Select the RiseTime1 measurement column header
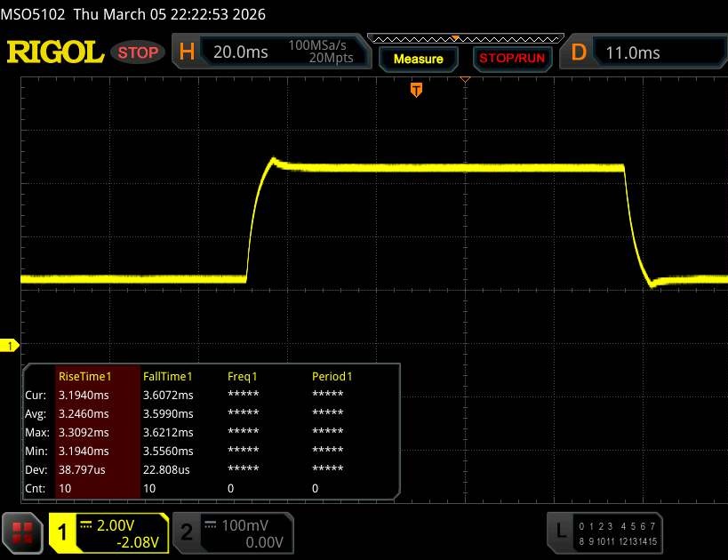 pyautogui.click(x=84, y=376)
